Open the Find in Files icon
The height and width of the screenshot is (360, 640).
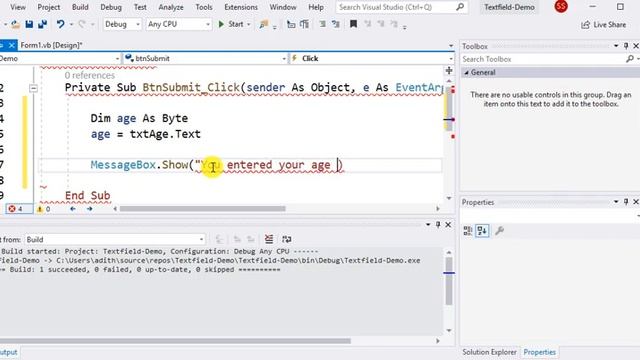click(264, 24)
